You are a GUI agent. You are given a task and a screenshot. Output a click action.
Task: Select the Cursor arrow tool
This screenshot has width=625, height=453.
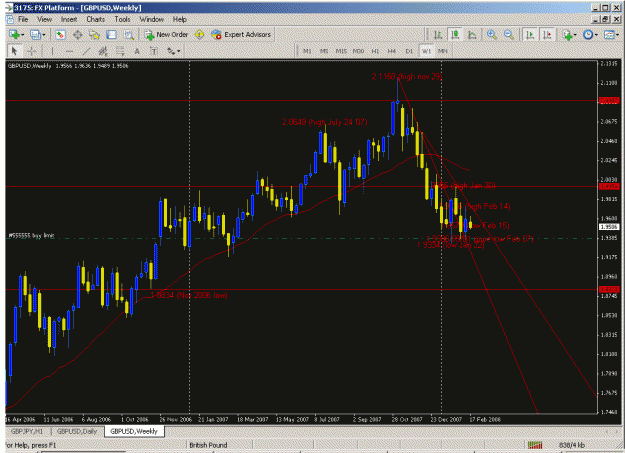click(14, 51)
